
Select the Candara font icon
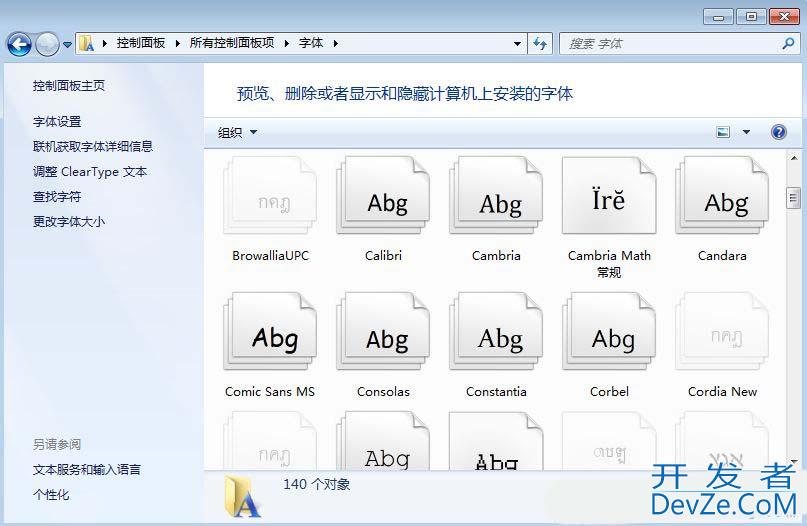(722, 196)
